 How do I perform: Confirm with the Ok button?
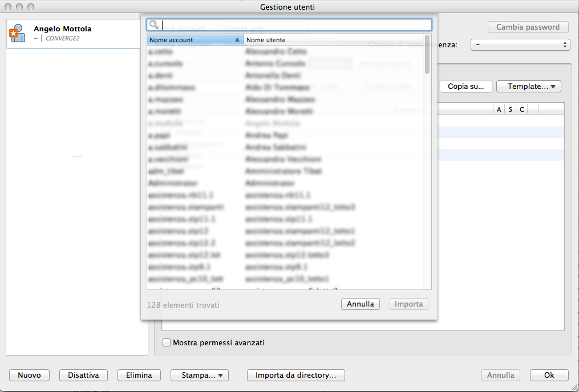pyautogui.click(x=549, y=375)
